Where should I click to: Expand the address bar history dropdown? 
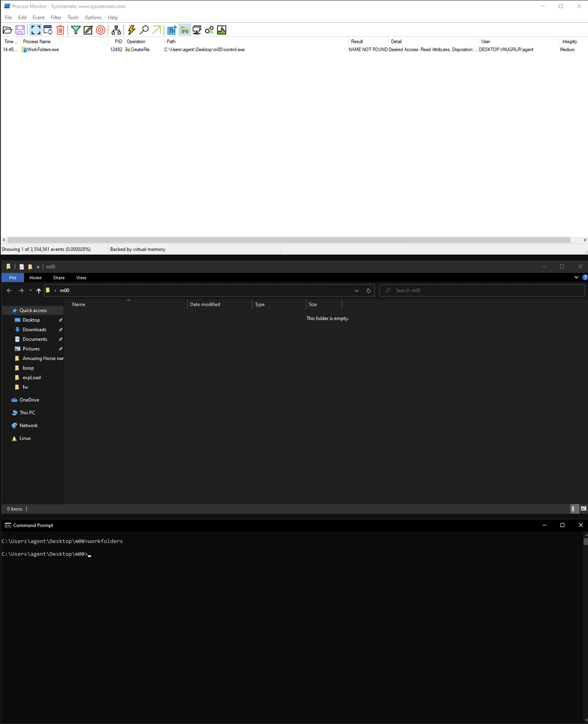pyautogui.click(x=356, y=291)
